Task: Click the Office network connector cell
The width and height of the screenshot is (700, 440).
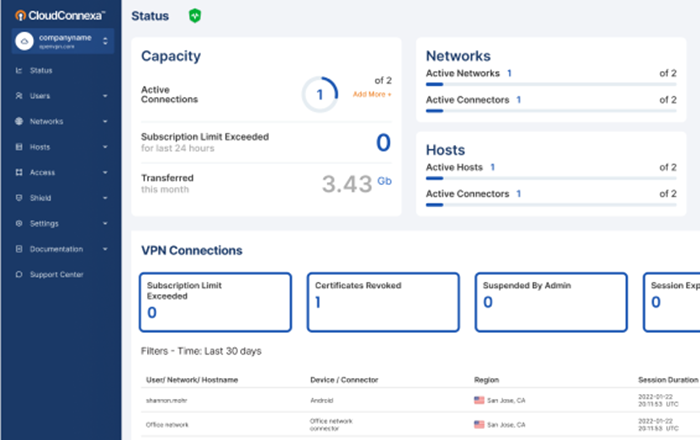Action: pos(331,424)
